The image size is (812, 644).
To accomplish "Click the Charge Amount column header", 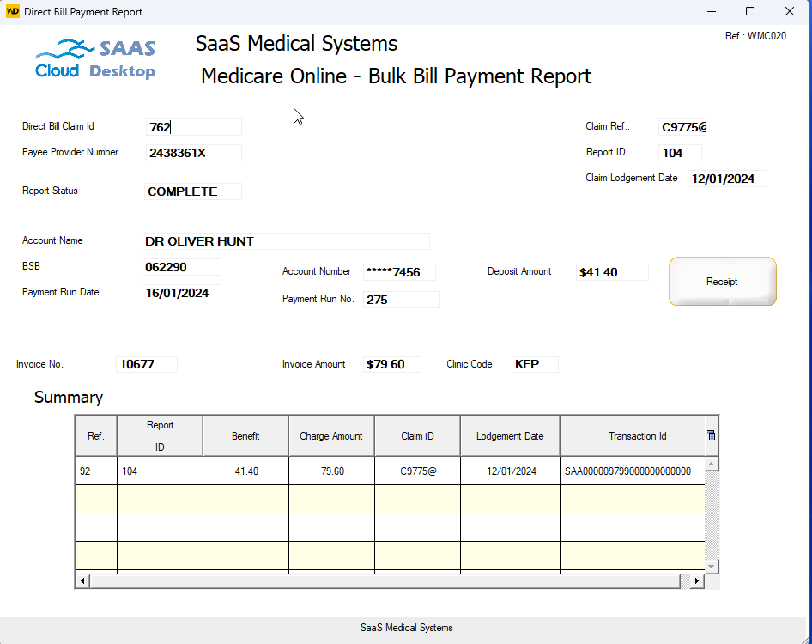I will (x=331, y=435).
